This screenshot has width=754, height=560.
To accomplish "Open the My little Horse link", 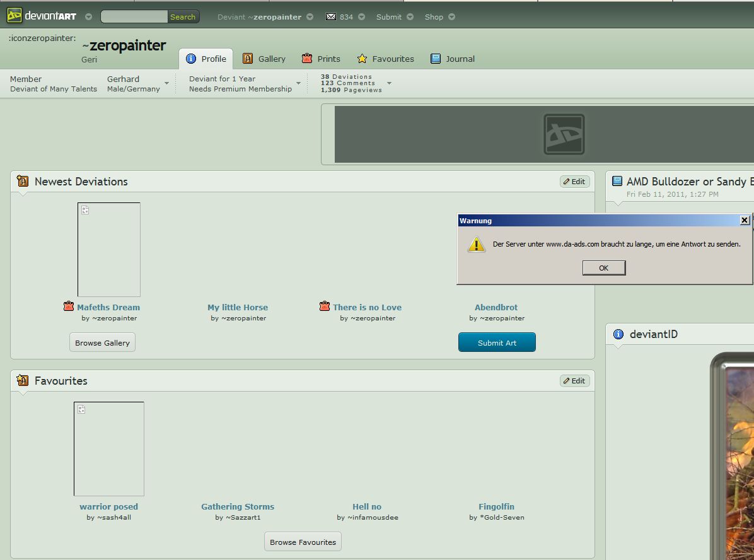I will coord(238,307).
